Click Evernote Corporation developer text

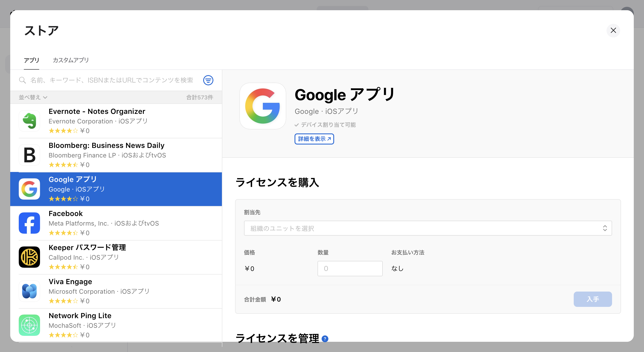tap(81, 121)
